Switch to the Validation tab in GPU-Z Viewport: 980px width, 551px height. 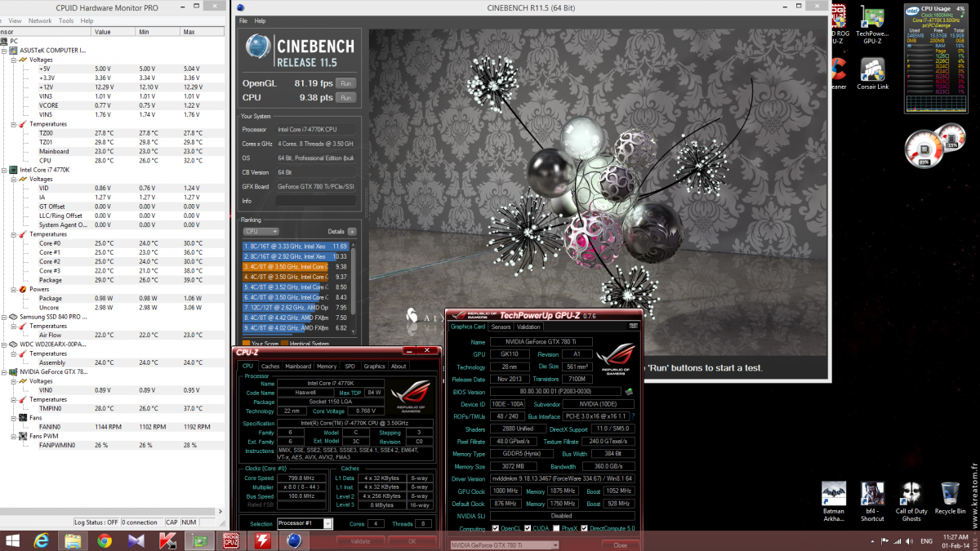pos(529,327)
